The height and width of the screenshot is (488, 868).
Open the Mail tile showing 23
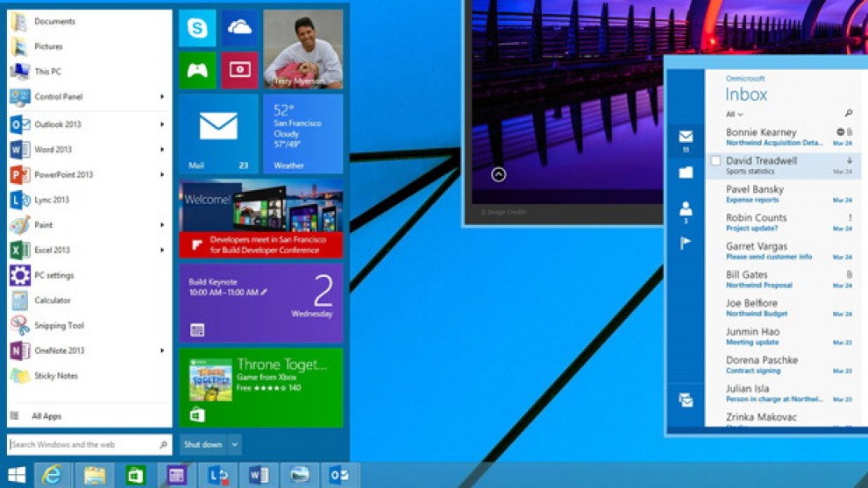(x=218, y=134)
